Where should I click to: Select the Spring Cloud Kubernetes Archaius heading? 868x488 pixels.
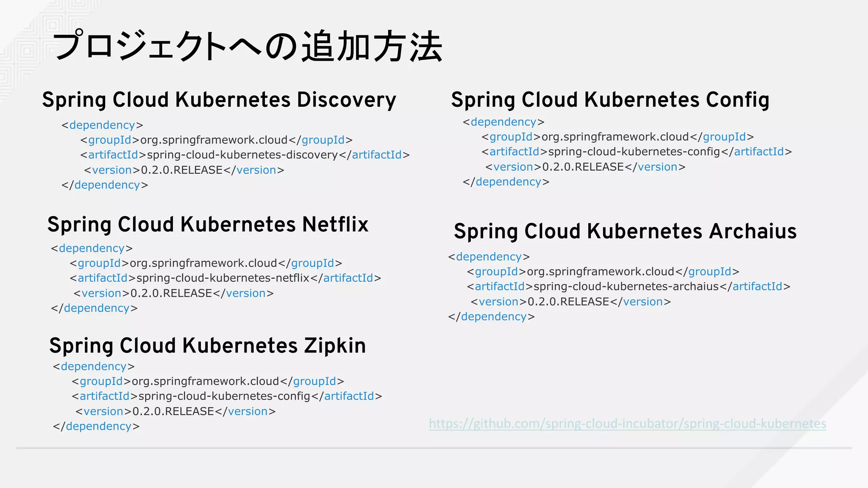tap(625, 232)
